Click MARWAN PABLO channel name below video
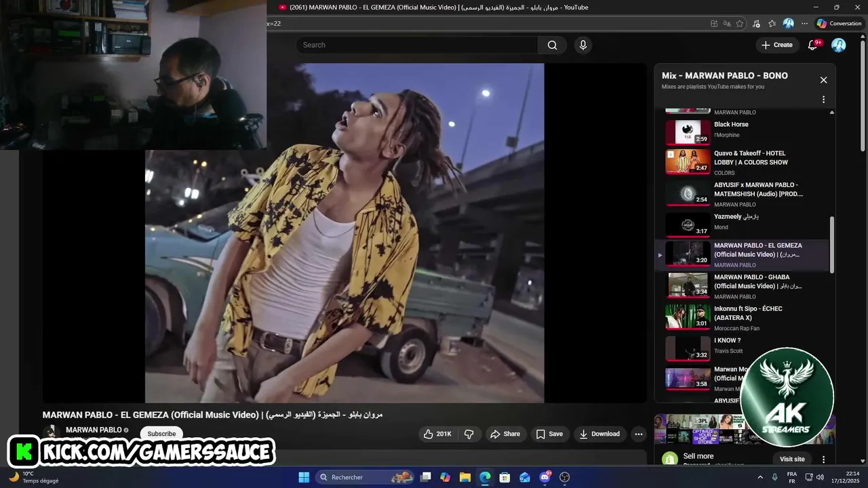Viewport: 868px width, 488px height. [x=94, y=430]
